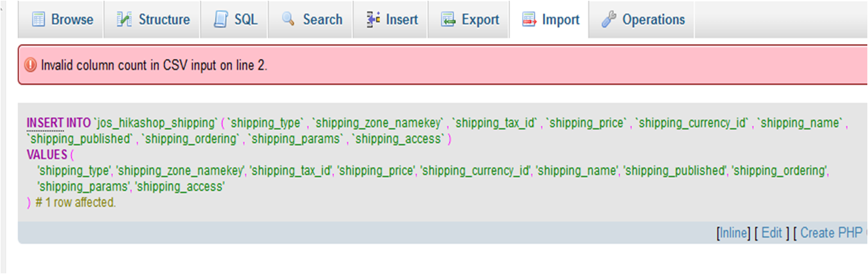Image resolution: width=868 pixels, height=274 pixels.
Task: Go to the Export tab label
Action: (480, 20)
